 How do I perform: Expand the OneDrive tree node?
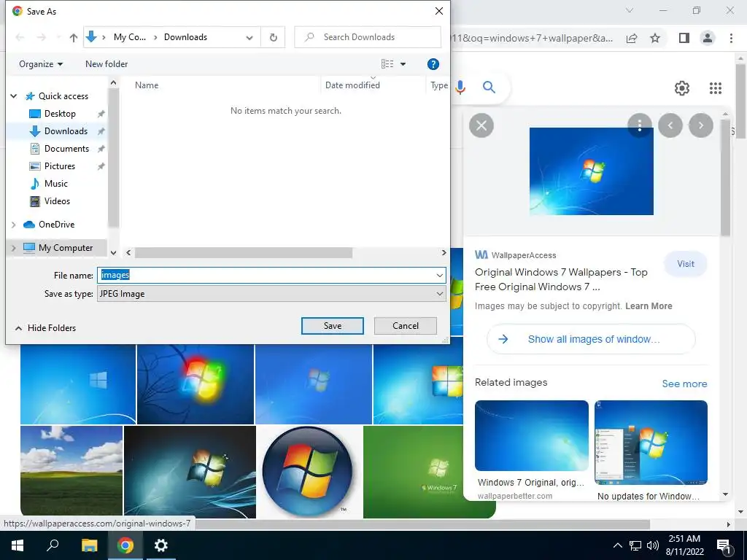14,225
